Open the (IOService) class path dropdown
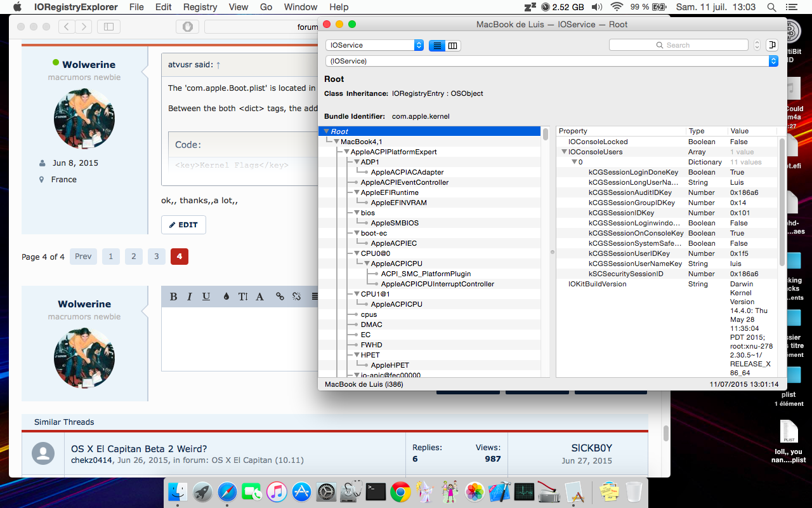Image resolution: width=812 pixels, height=508 pixels. point(551,61)
